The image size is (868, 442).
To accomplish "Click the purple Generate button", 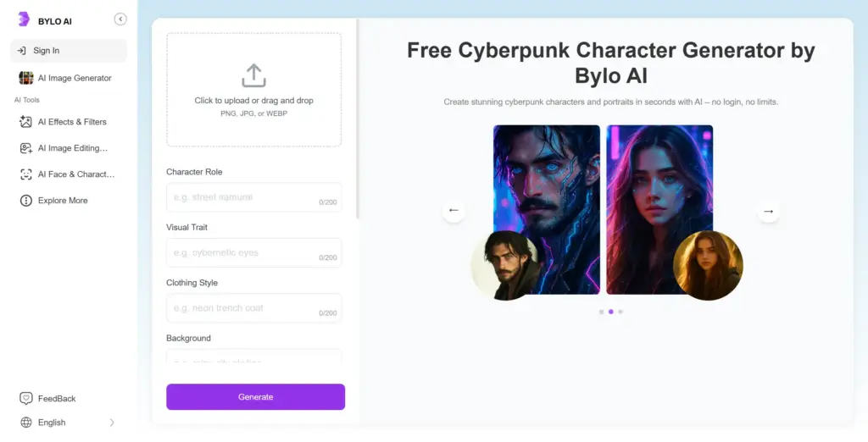I will tap(256, 397).
